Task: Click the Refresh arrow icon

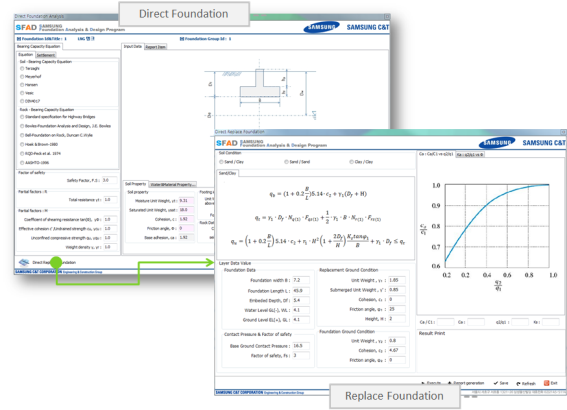Action: (518, 383)
